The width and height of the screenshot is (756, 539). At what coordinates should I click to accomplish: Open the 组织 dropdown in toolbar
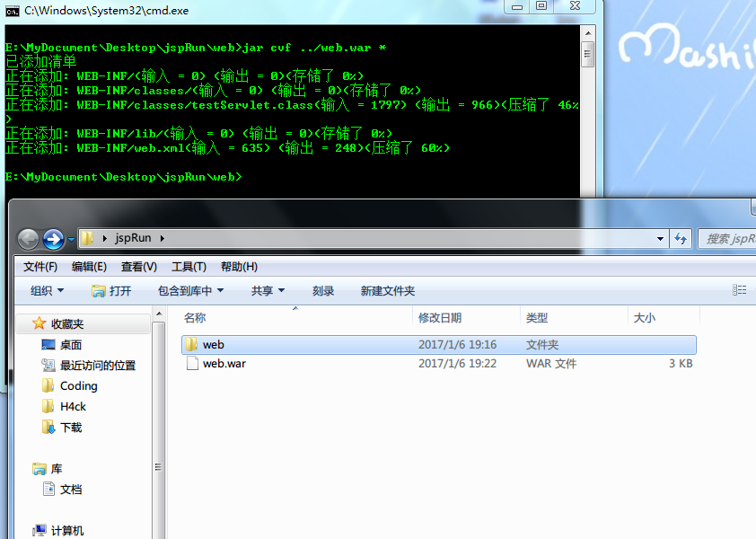[47, 290]
